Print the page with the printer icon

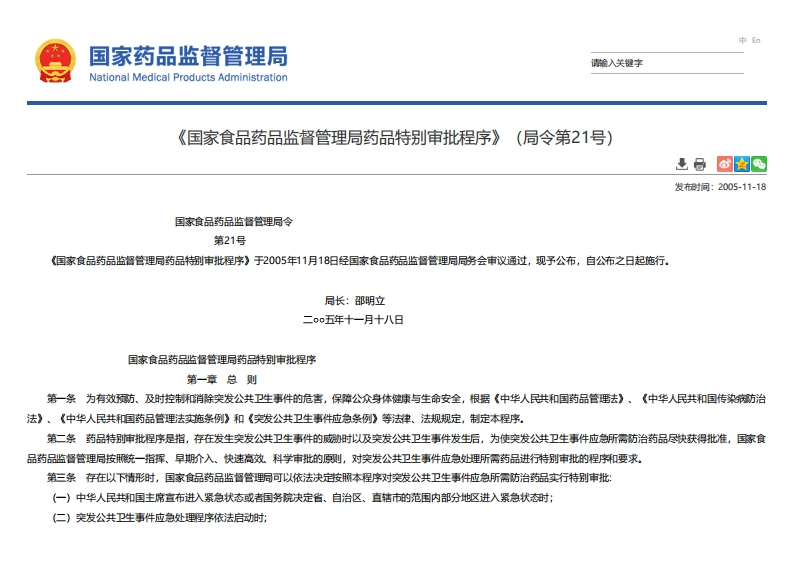pyautogui.click(x=700, y=164)
